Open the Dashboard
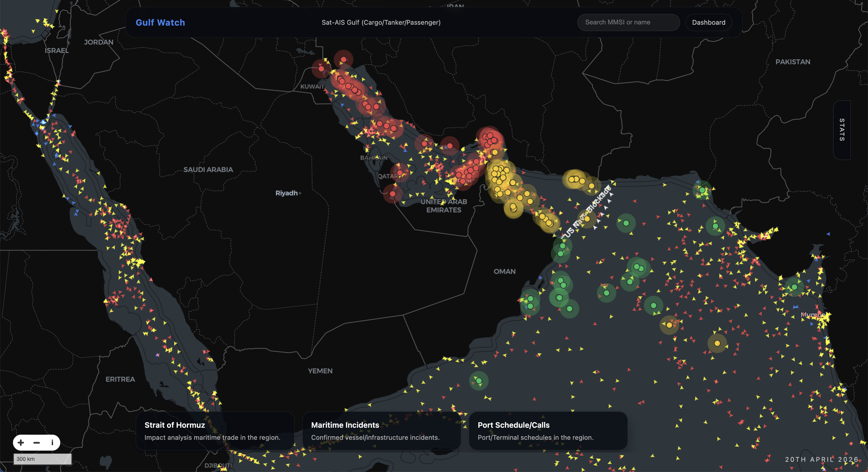The width and height of the screenshot is (868, 472). pyautogui.click(x=708, y=22)
